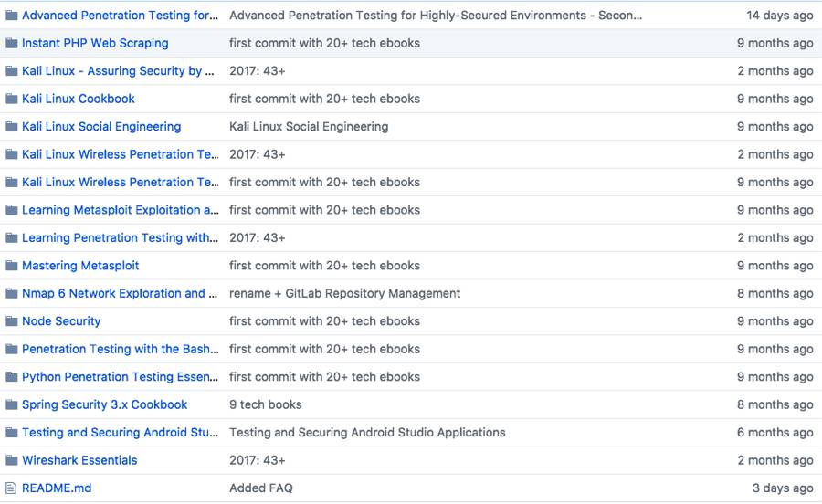Screen dimensions: 822x504
Task: Open Nmap 6 Network Exploration and... folder
Action: pos(120,293)
